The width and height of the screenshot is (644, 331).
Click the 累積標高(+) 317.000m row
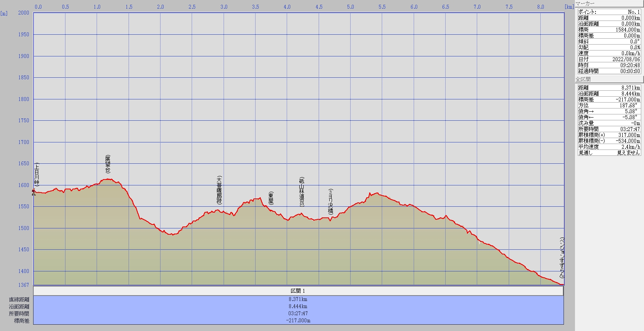(x=609, y=135)
